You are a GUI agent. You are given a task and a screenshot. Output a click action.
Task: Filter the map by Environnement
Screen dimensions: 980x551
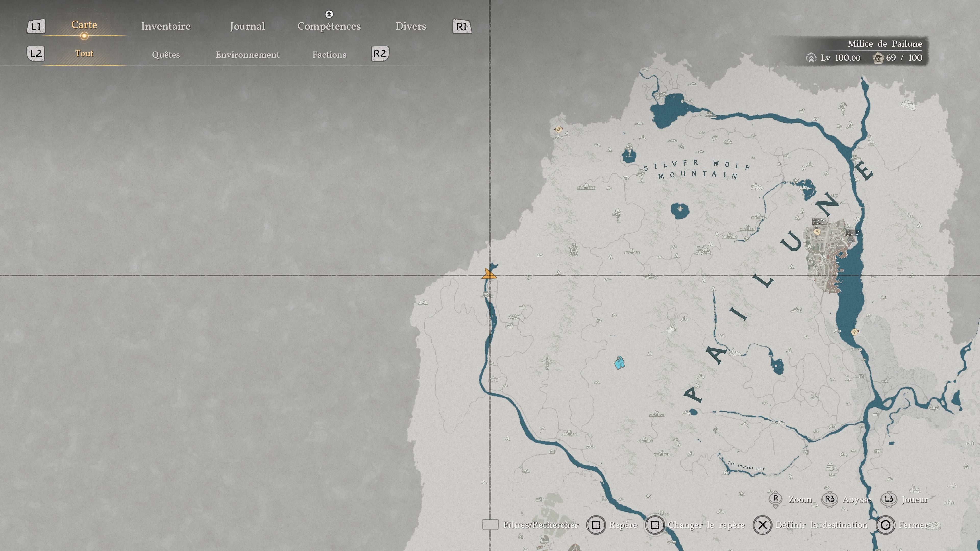(x=248, y=55)
